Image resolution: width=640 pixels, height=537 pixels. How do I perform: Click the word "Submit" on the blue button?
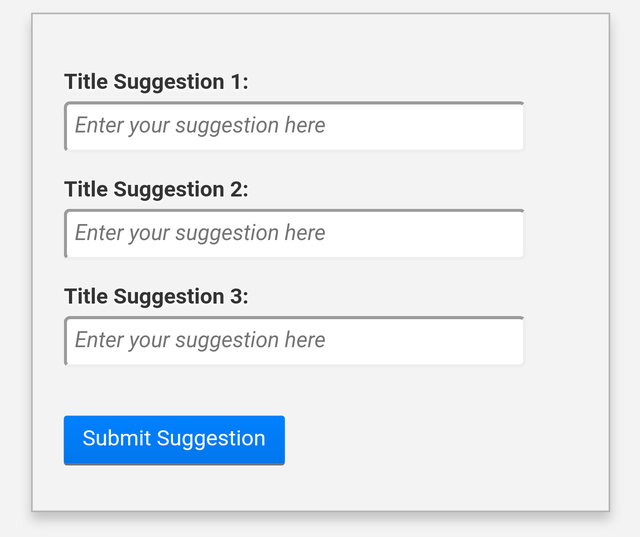pyautogui.click(x=116, y=439)
